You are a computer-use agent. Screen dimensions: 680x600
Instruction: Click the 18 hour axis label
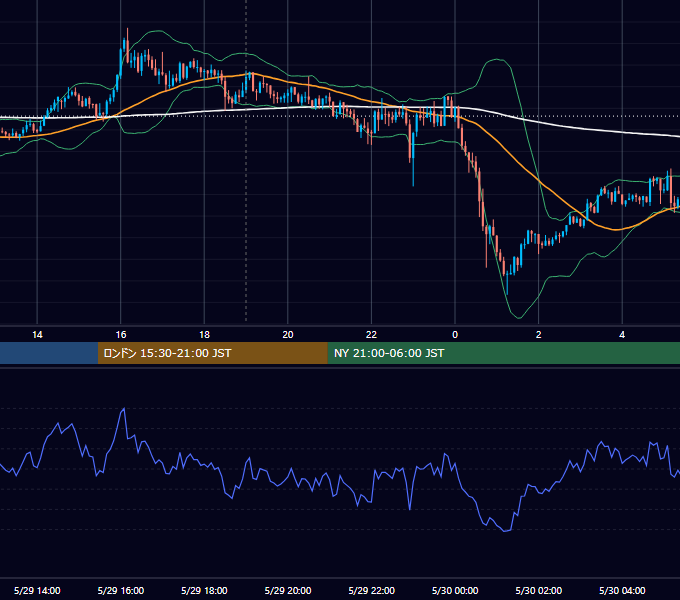coord(204,335)
